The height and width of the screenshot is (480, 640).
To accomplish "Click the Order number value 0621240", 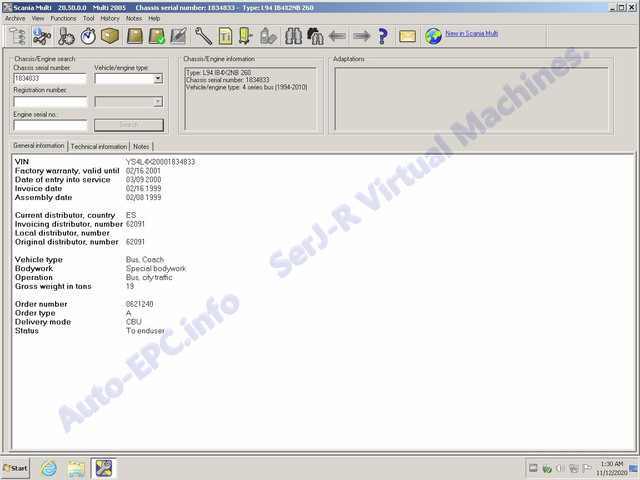I will [x=140, y=304].
